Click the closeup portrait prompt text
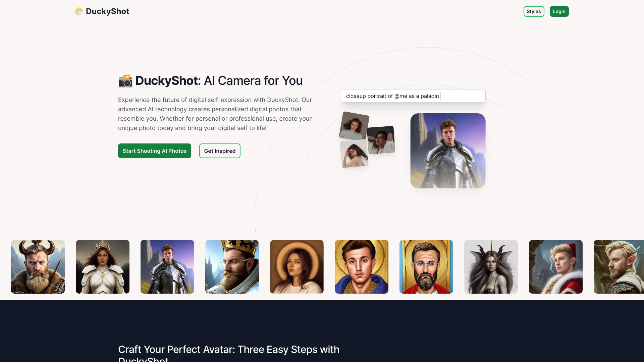 [392, 96]
